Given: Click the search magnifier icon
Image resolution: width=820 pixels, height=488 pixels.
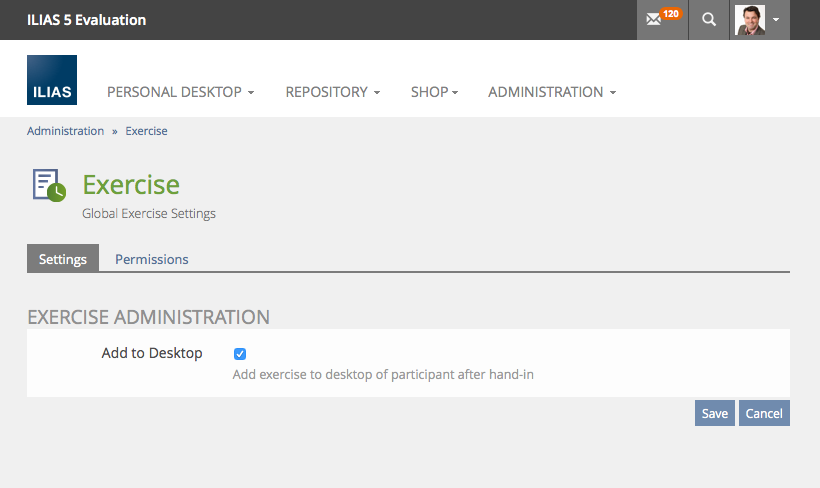Looking at the screenshot, I should coord(709,20).
